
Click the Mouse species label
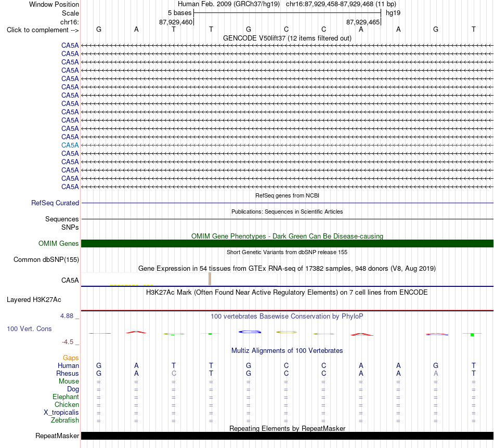click(x=69, y=381)
